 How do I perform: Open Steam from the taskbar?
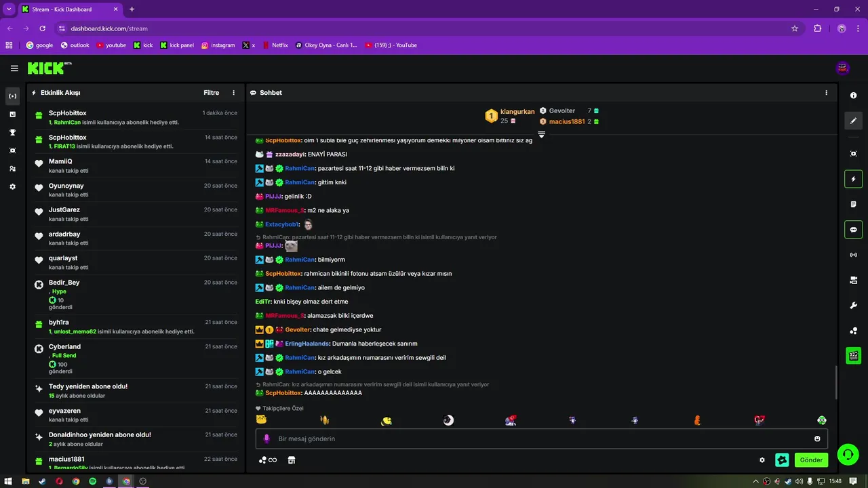42,481
